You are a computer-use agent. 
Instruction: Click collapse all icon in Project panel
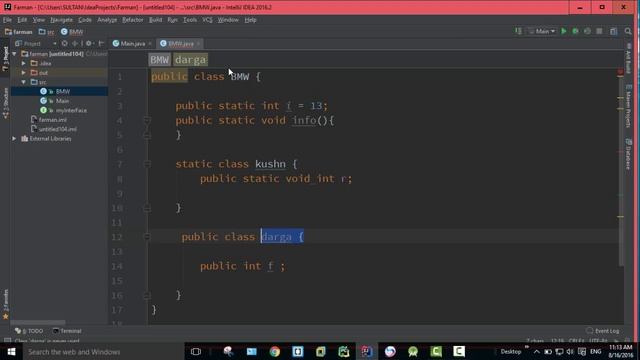pos(75,43)
